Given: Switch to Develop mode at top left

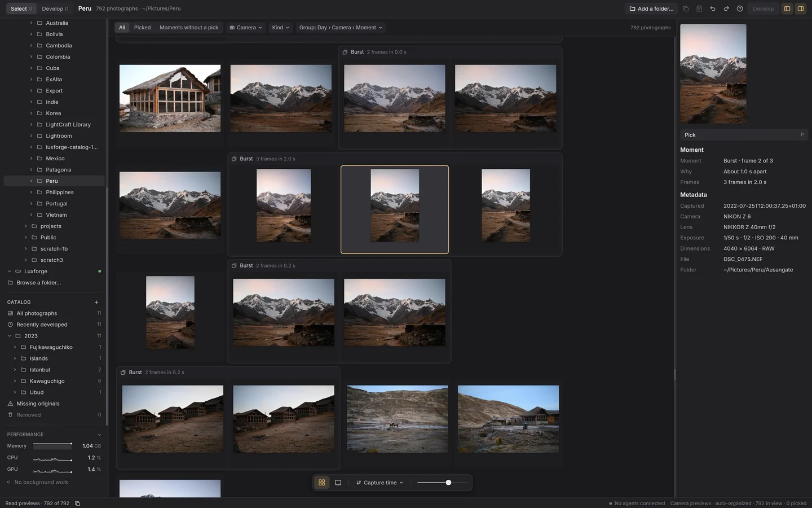Looking at the screenshot, I should pyautogui.click(x=55, y=8).
